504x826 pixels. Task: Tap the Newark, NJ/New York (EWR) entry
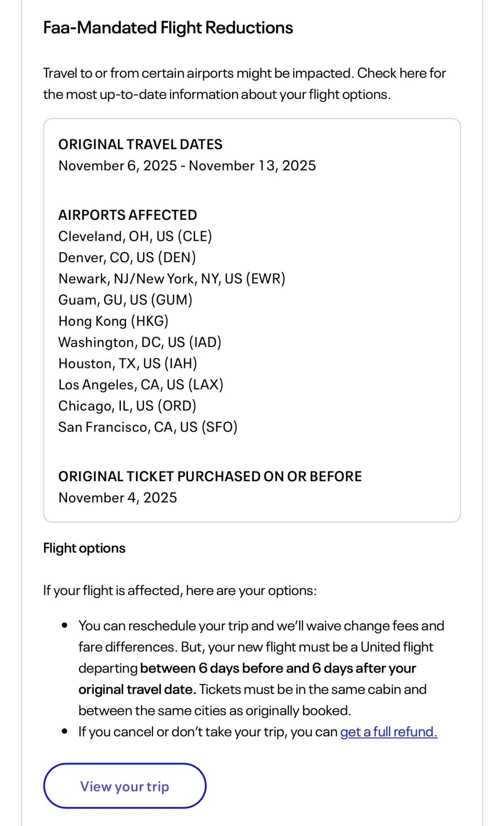click(x=172, y=279)
